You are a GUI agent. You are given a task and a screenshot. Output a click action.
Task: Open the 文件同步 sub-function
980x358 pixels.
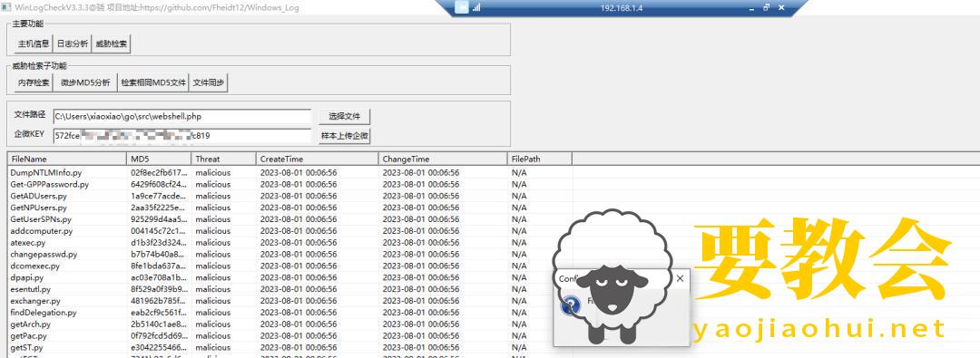pos(209,82)
